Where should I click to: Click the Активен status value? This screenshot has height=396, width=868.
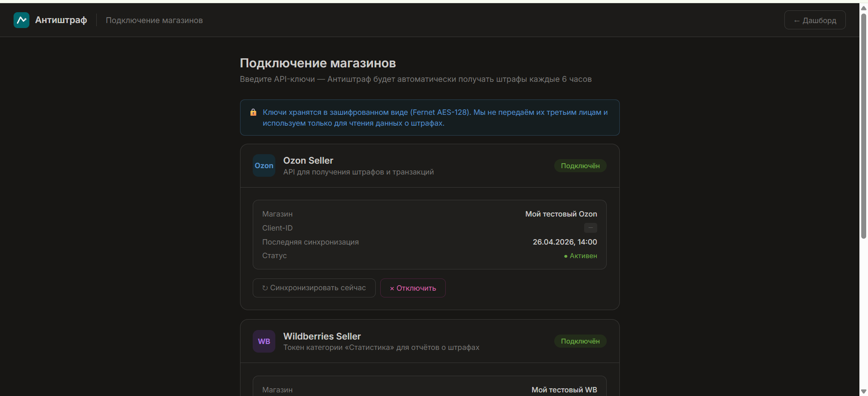[x=580, y=256]
